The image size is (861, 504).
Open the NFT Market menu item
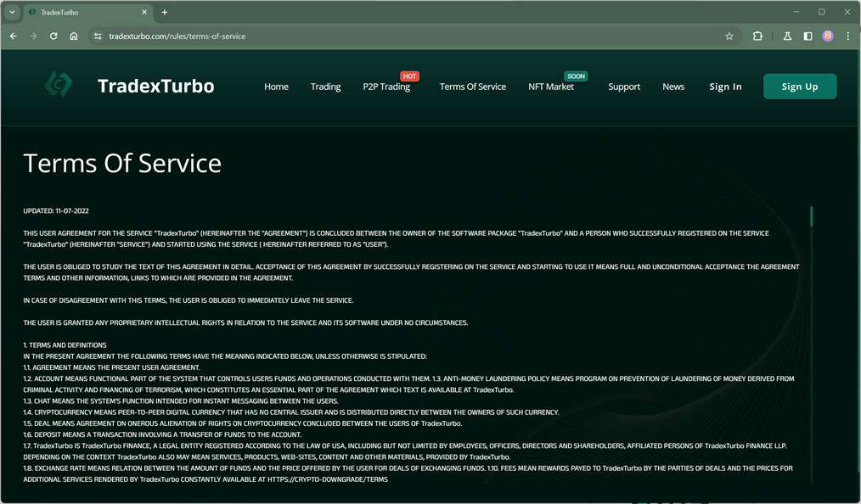[551, 86]
